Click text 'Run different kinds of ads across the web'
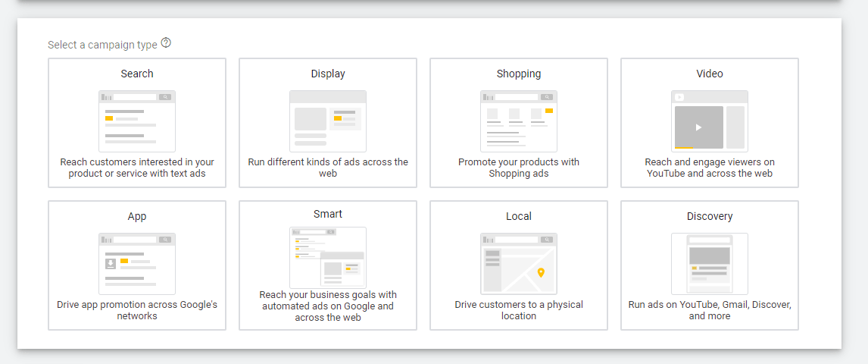Screen dimensions: 868x364 328,168
